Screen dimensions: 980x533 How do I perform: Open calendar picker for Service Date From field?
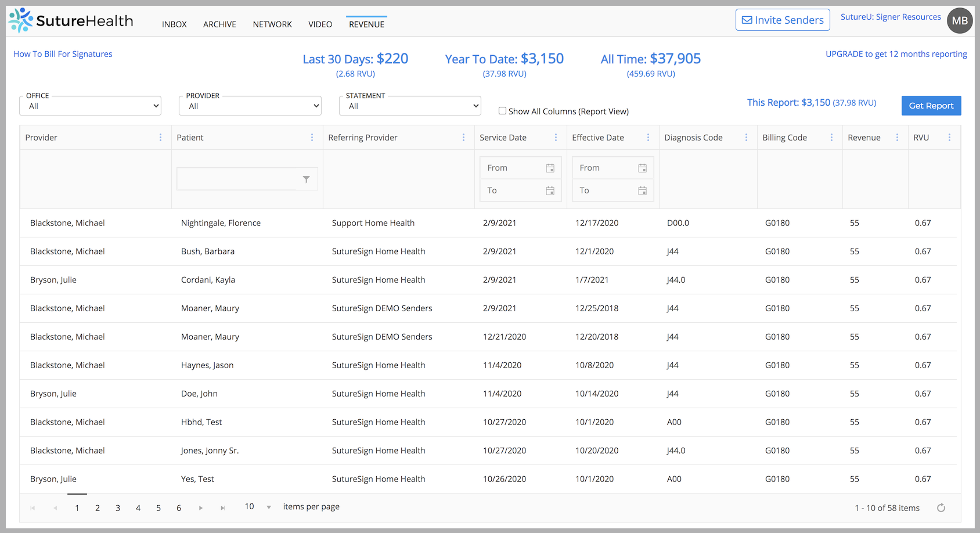pos(550,167)
